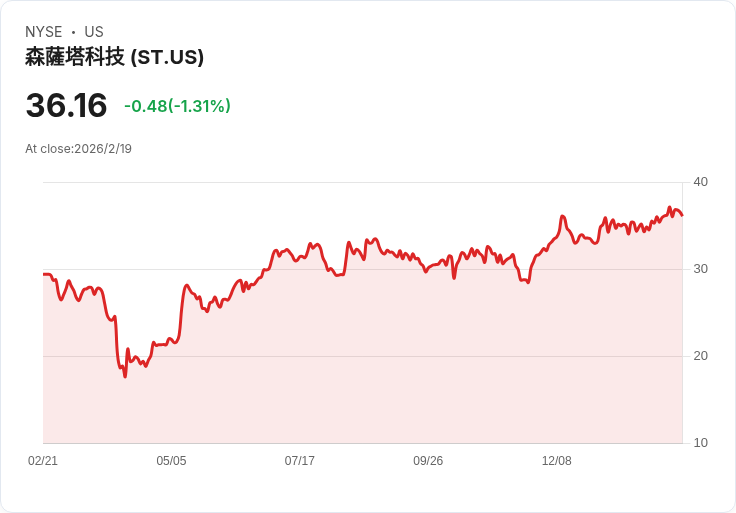Screen dimensions: 736x513
Task: Select the 09/26 date on the time axis
Action: pyautogui.click(x=428, y=461)
